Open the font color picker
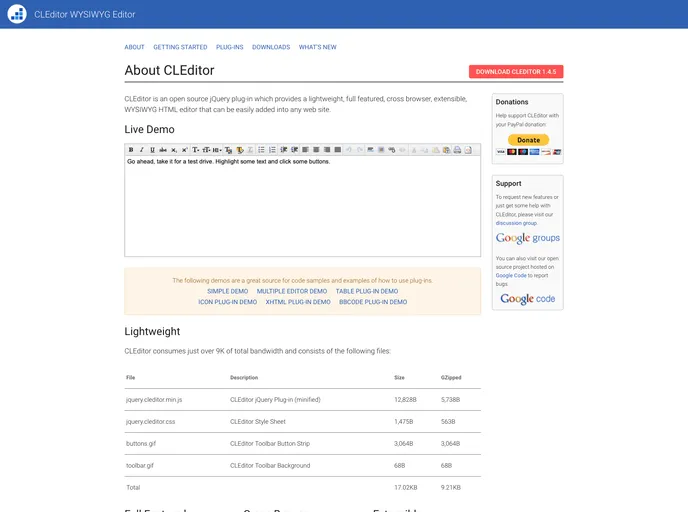This screenshot has height=512, width=688. point(229,150)
